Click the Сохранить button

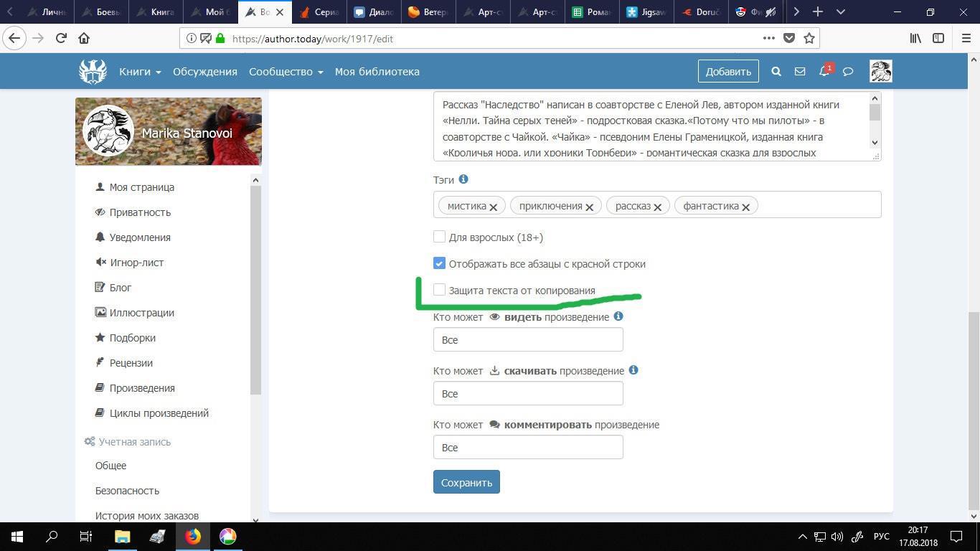466,482
